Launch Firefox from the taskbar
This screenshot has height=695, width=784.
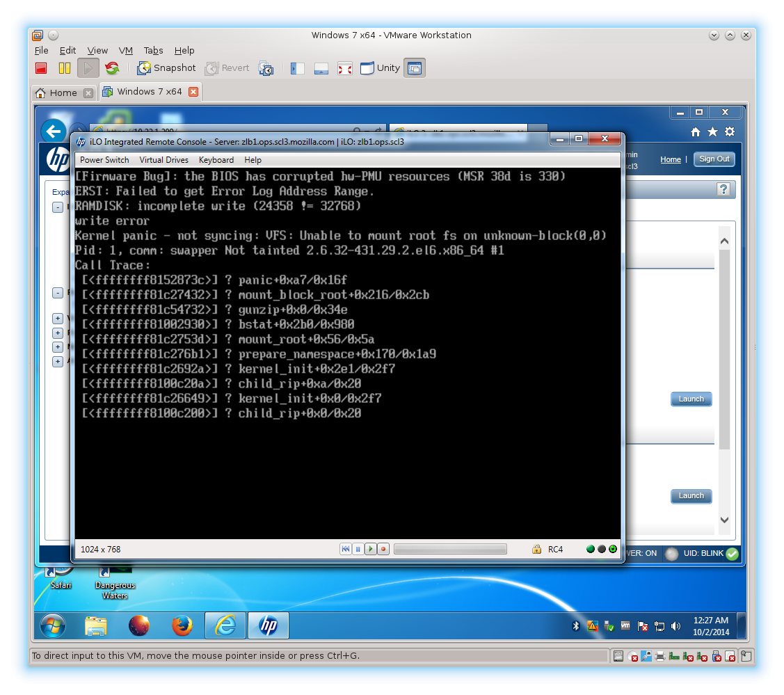click(182, 625)
